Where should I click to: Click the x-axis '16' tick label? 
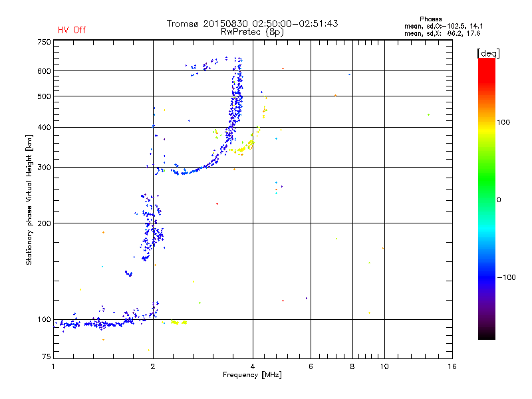click(452, 366)
